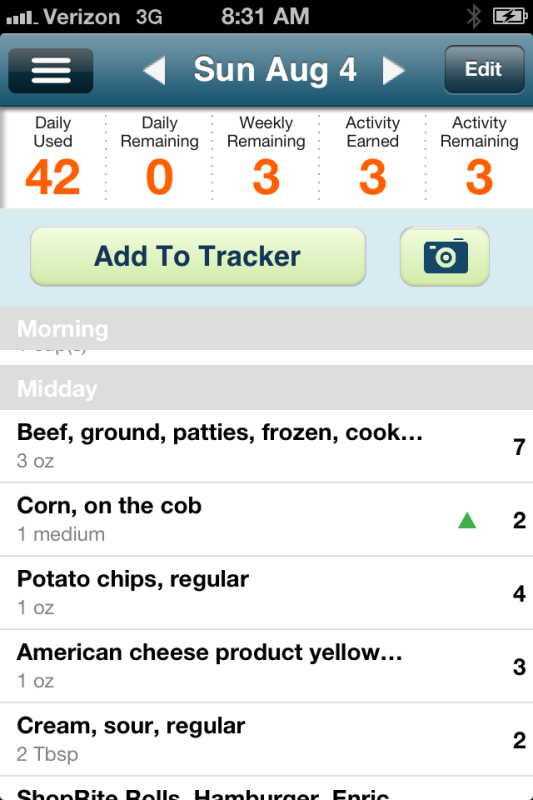Screen dimensions: 533x800
Task: Open the Potato chips, regular entry
Action: coord(266,593)
